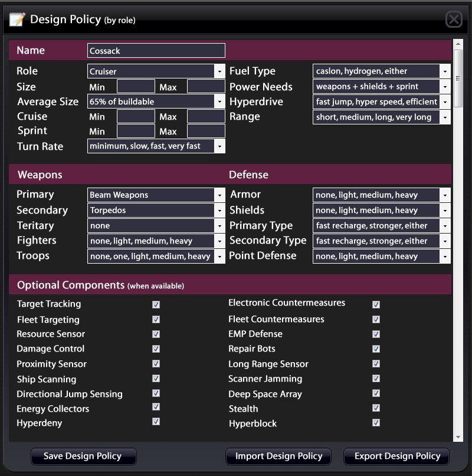The height and width of the screenshot is (476, 472).
Task: Open the Shields dropdown
Action: point(382,210)
